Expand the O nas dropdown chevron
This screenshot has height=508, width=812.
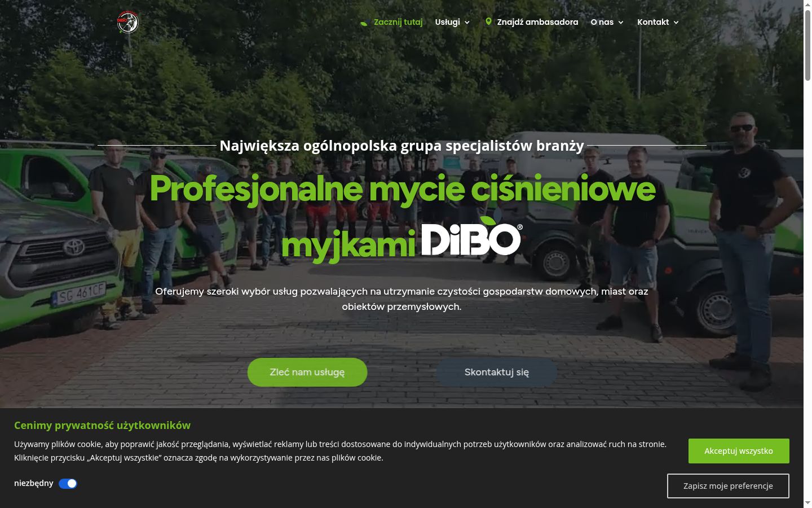621,23
